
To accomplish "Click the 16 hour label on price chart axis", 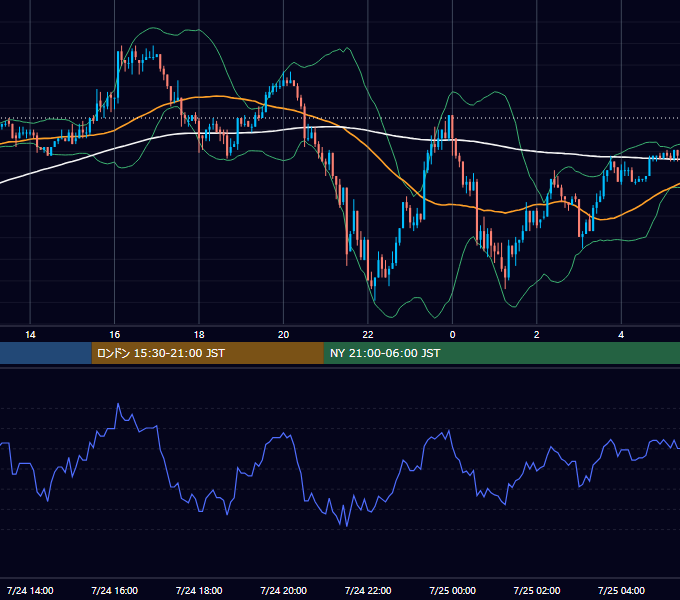I will (114, 335).
